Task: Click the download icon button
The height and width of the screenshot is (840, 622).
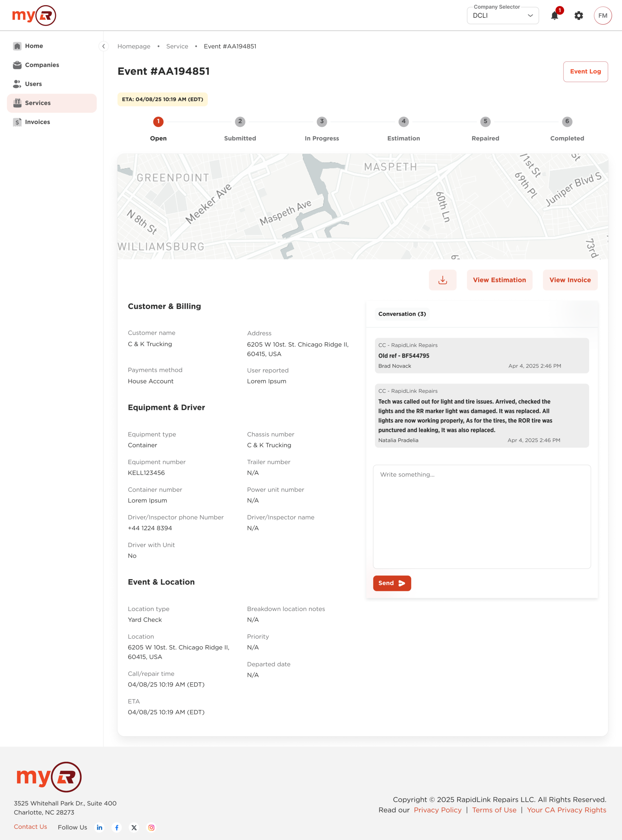Action: (x=443, y=280)
